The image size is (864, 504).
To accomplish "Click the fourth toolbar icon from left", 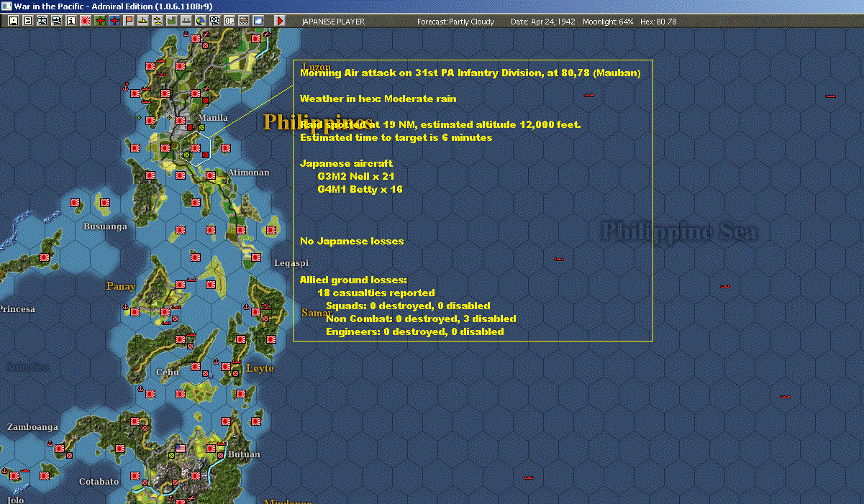I will pos(56,21).
